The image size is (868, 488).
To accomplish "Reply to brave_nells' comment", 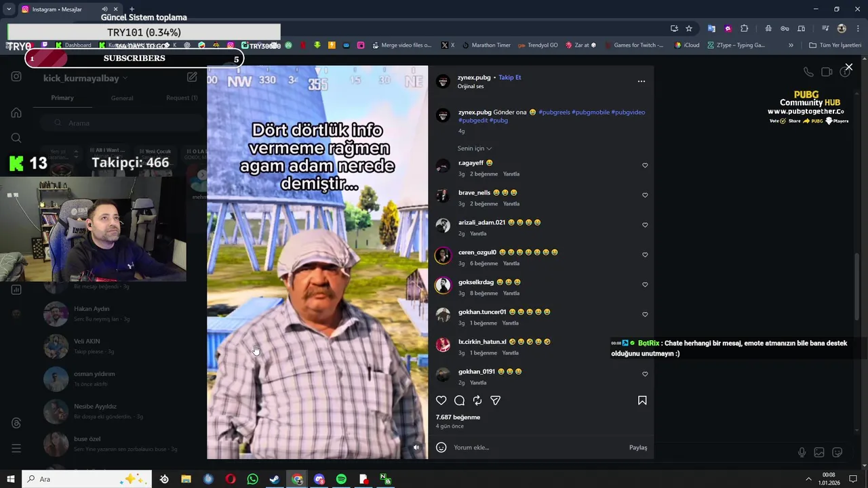I will point(511,204).
